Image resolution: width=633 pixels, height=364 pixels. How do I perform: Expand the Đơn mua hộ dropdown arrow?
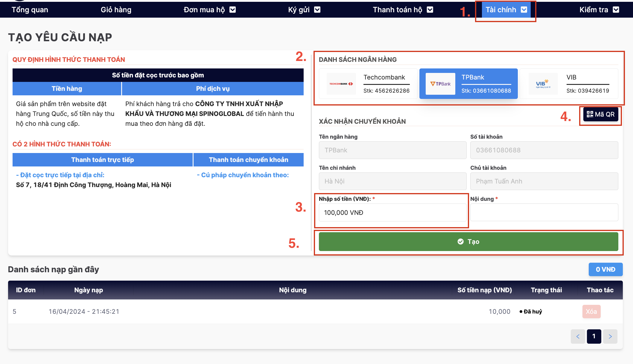(x=232, y=10)
